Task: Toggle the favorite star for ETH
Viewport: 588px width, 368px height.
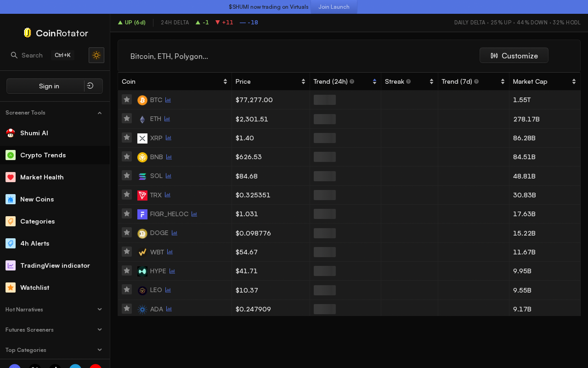Action: pos(127,119)
